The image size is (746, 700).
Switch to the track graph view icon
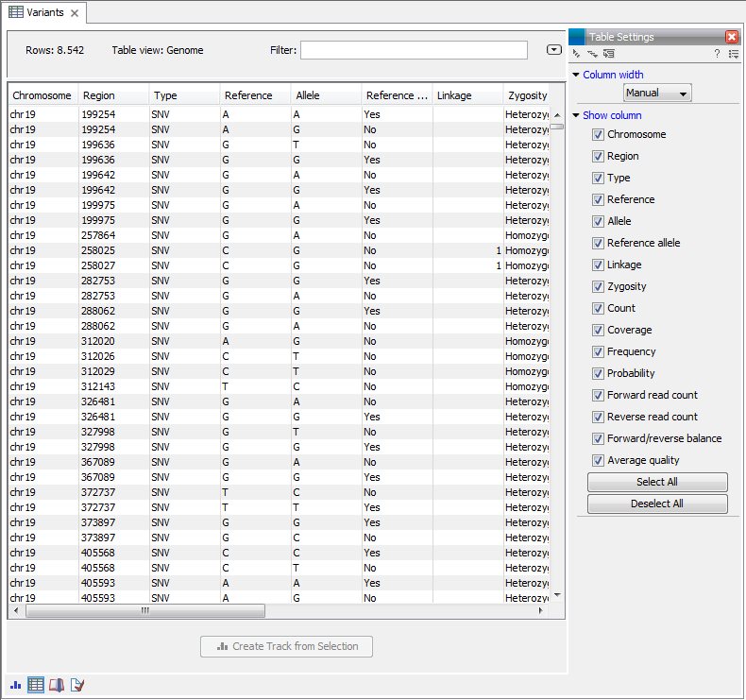pyautogui.click(x=16, y=685)
